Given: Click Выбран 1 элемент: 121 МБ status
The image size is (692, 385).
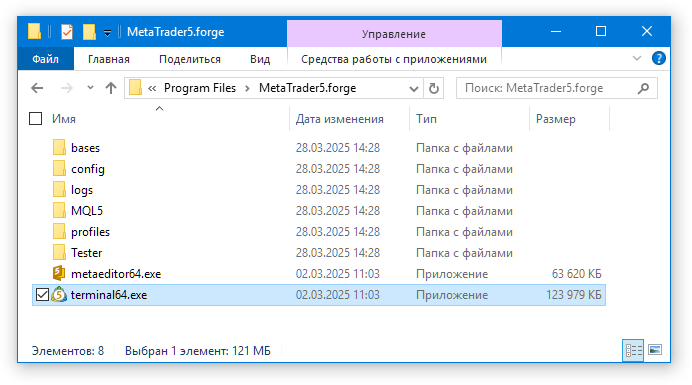Looking at the screenshot, I should (198, 351).
